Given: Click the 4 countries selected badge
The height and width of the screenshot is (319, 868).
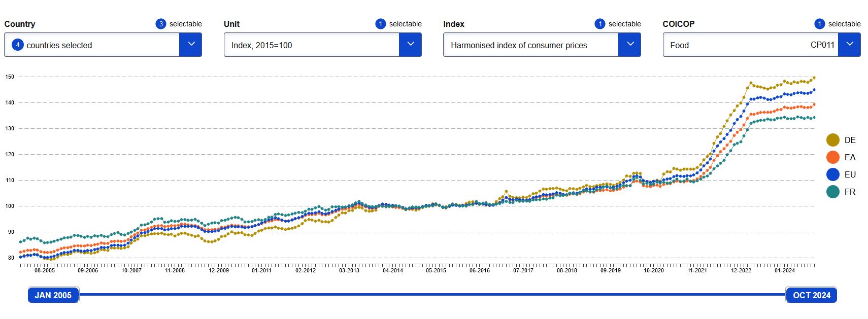Looking at the screenshot, I should coord(18,45).
